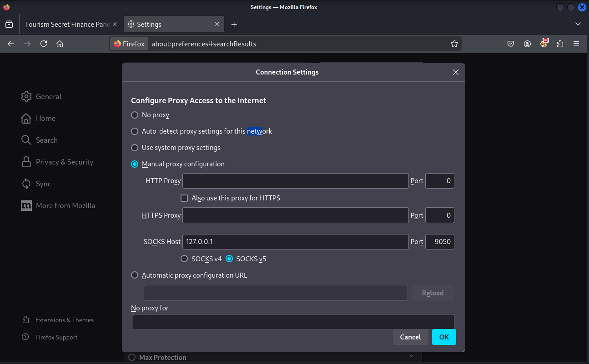This screenshot has height=364, width=589.
Task: Open the extensions puzzle icon
Action: pos(560,44)
